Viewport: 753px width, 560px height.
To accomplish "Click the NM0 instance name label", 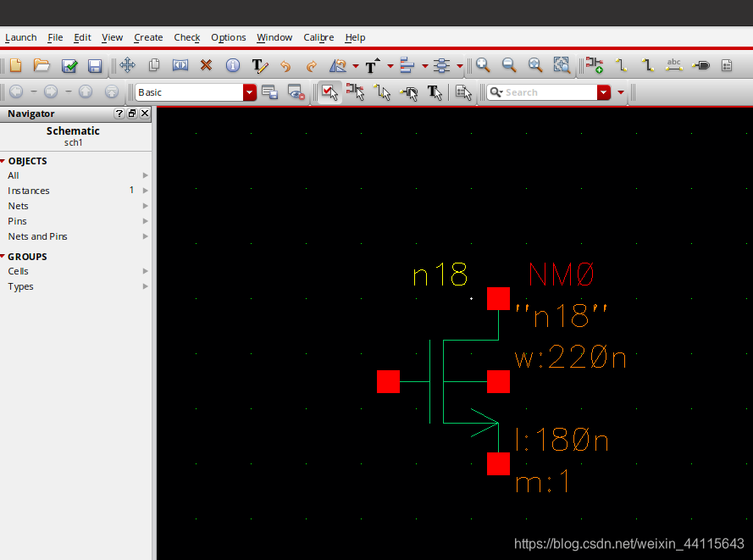I will click(x=562, y=274).
